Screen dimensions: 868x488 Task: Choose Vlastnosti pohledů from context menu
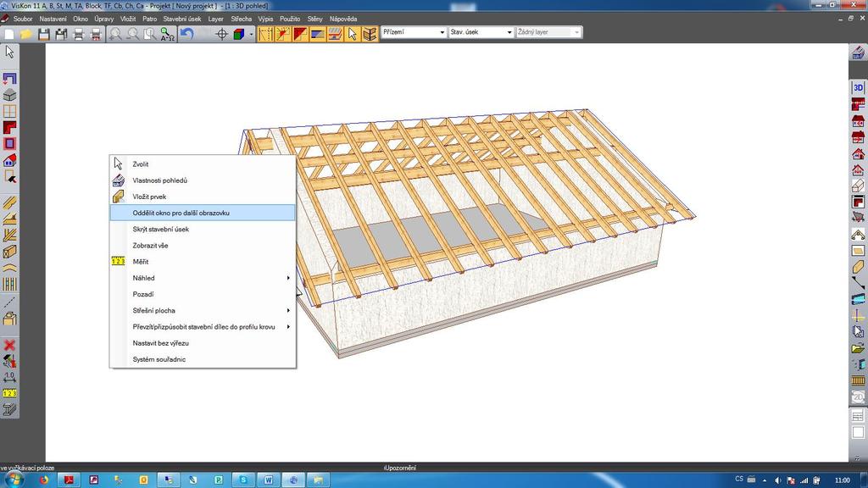pos(203,180)
